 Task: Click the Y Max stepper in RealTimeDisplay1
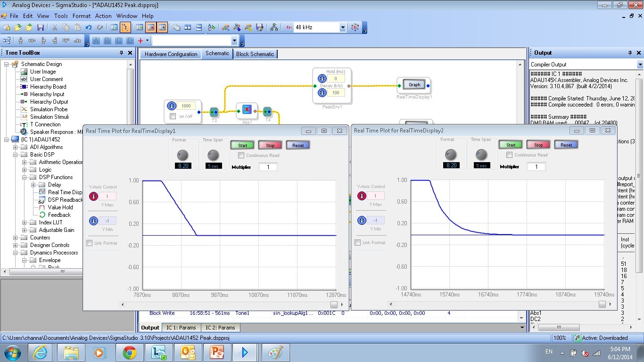(93, 197)
